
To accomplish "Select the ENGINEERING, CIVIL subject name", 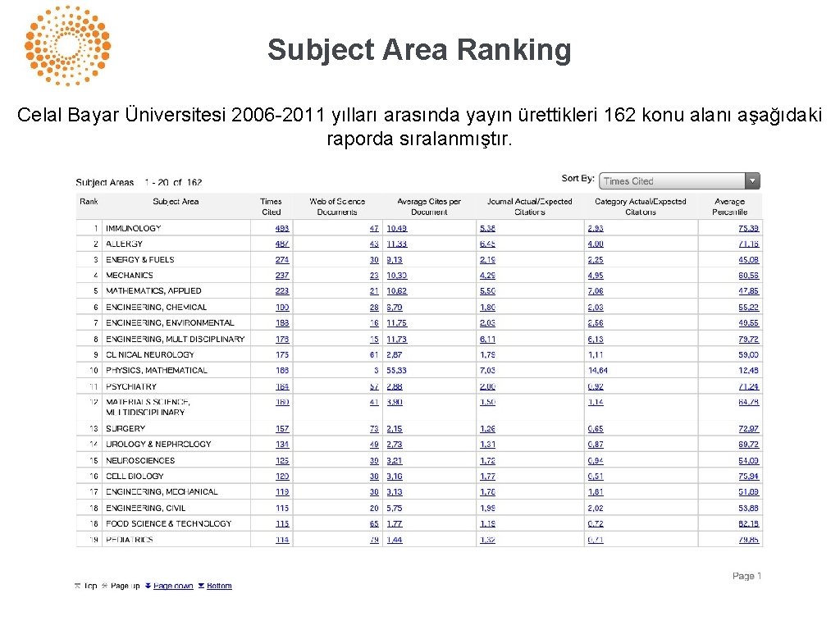I will pos(146,508).
